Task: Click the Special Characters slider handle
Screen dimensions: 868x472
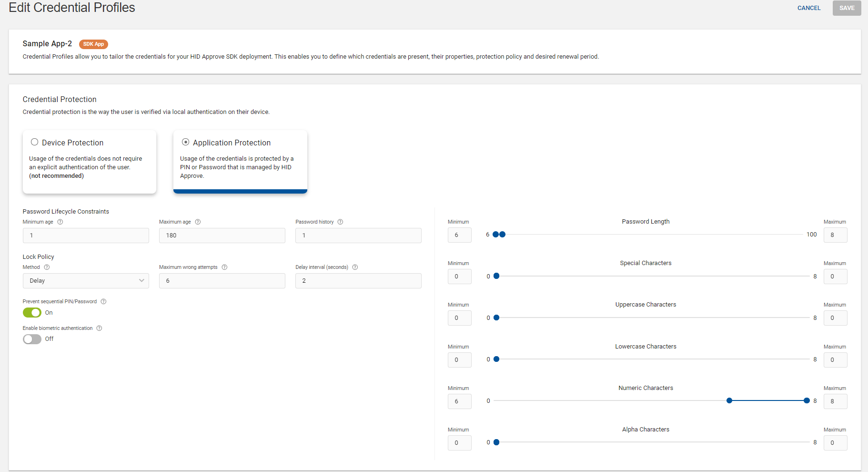Action: [496, 276]
